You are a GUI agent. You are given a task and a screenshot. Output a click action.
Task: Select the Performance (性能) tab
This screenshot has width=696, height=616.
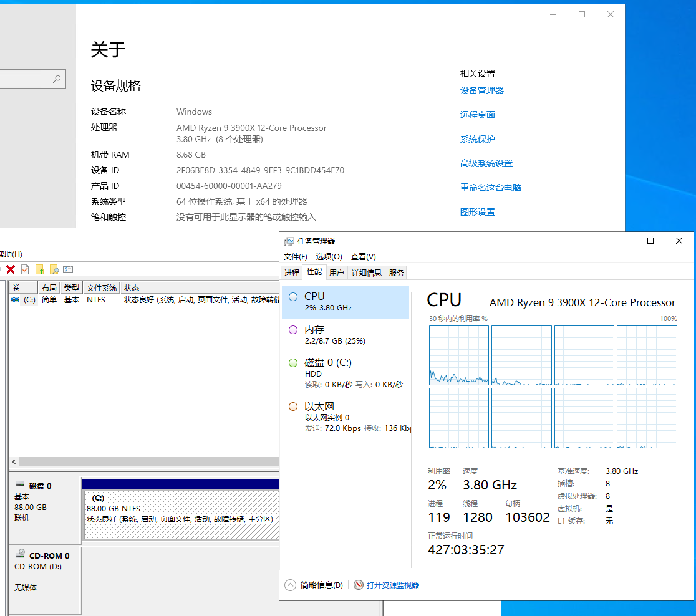tap(314, 272)
